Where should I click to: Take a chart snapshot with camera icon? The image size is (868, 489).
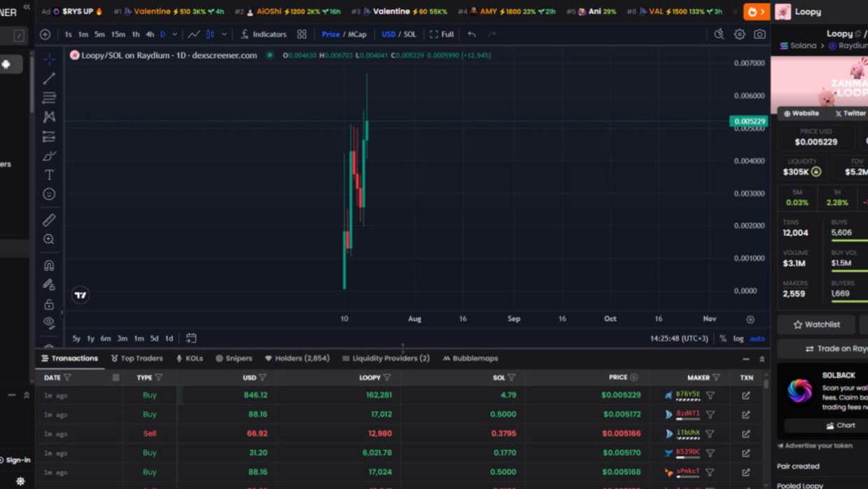pos(759,34)
